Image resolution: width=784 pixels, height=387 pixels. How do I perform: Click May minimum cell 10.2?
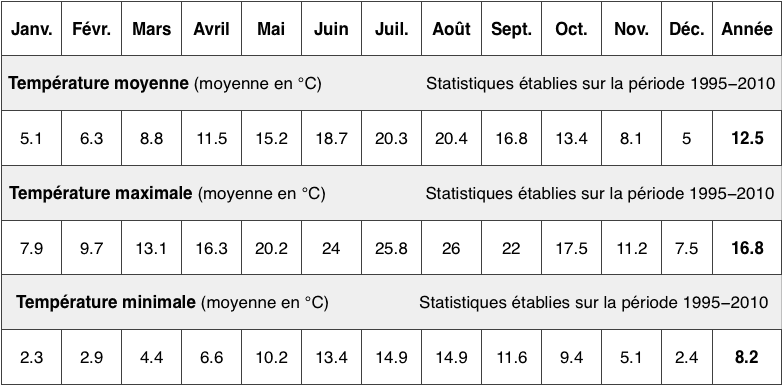coord(272,357)
